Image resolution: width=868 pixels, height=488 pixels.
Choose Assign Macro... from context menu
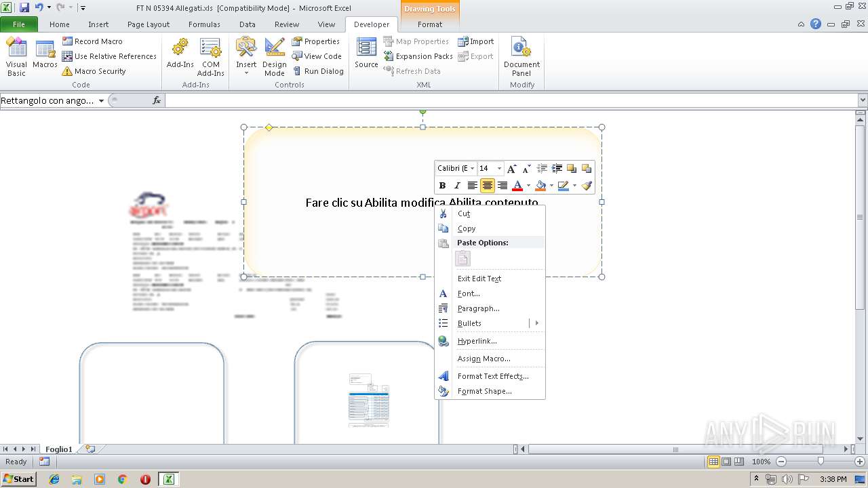click(x=490, y=359)
